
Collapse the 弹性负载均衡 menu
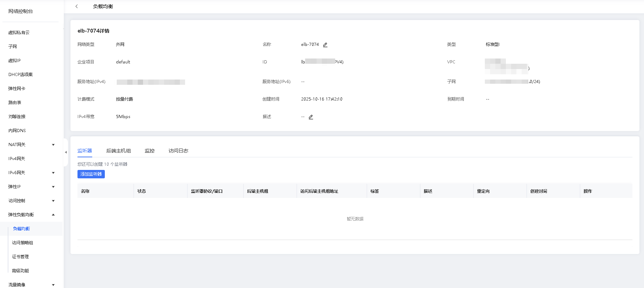(x=53, y=215)
